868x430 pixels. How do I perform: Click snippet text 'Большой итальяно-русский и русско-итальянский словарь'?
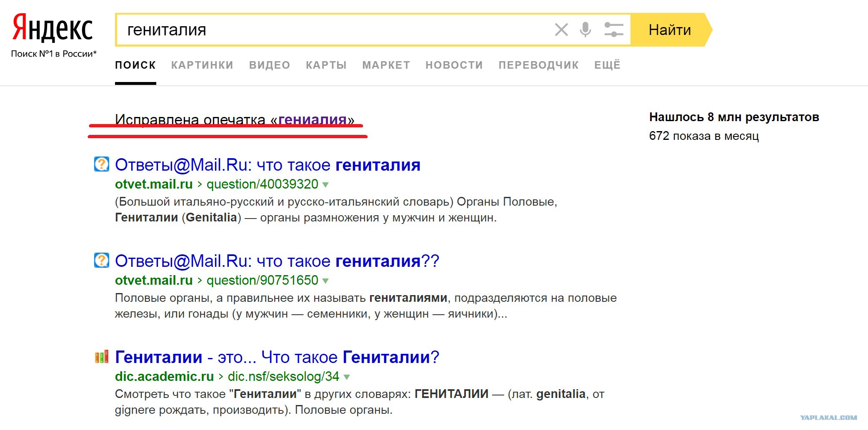(284, 202)
